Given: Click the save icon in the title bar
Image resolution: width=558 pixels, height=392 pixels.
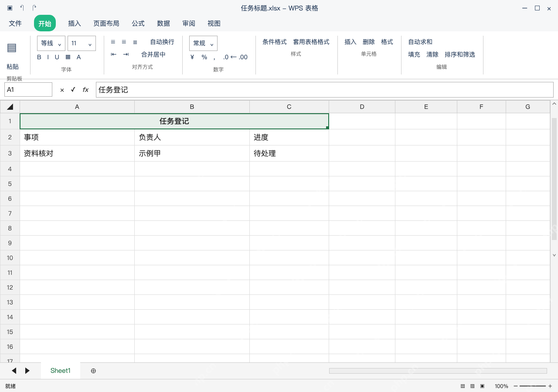Looking at the screenshot, I should 10,8.
